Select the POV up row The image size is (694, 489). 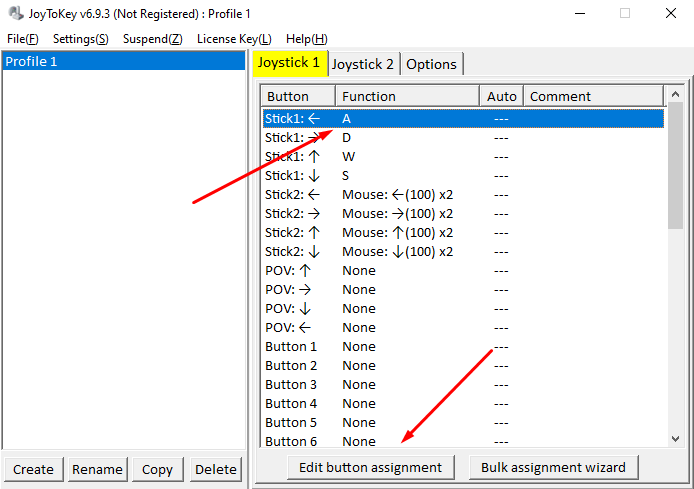click(463, 271)
